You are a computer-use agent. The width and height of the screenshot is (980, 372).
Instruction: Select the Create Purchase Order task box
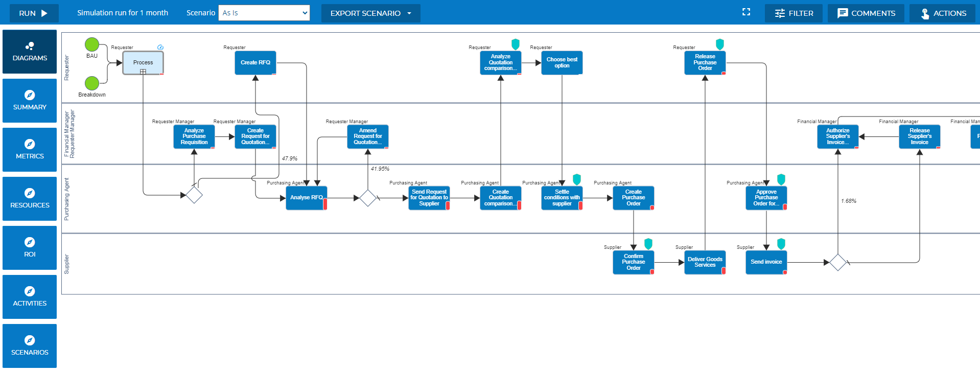click(x=633, y=198)
